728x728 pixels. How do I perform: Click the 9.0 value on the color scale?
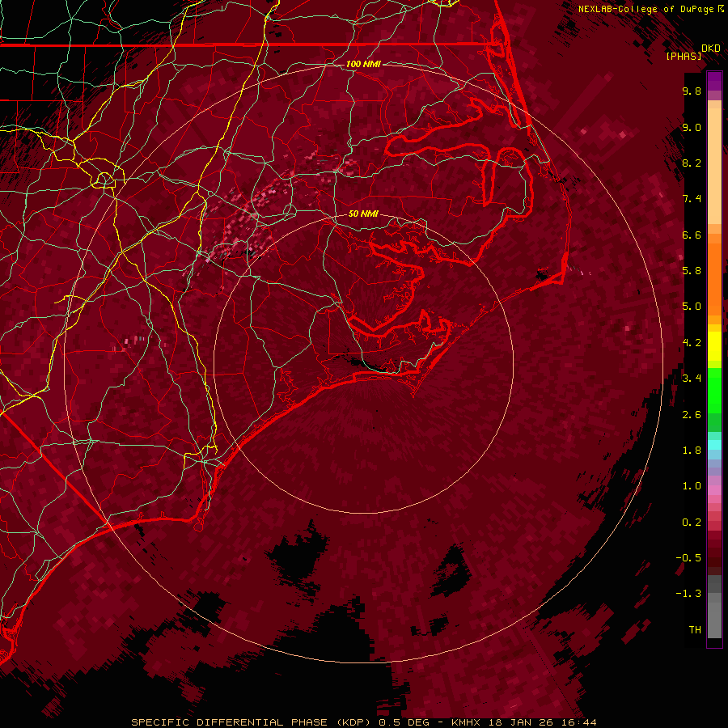coord(692,127)
